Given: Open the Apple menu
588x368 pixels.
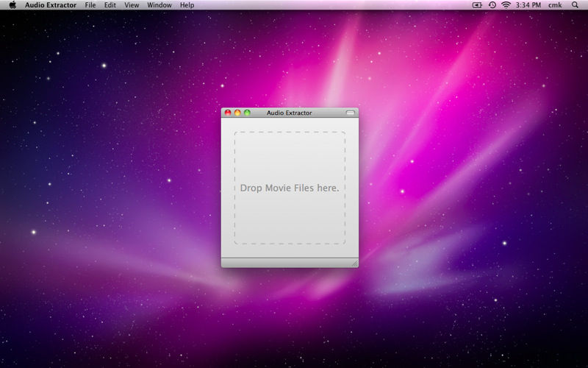Looking at the screenshot, I should point(12,5).
